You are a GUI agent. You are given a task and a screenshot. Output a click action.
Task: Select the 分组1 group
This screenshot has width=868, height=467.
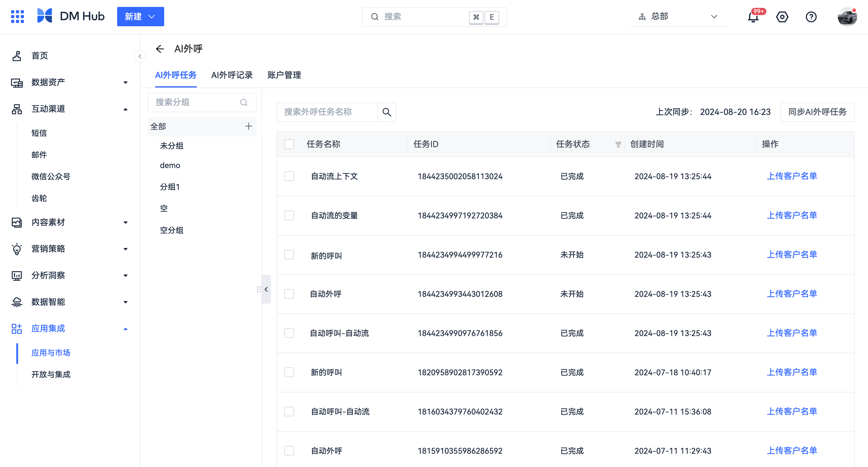tap(170, 187)
